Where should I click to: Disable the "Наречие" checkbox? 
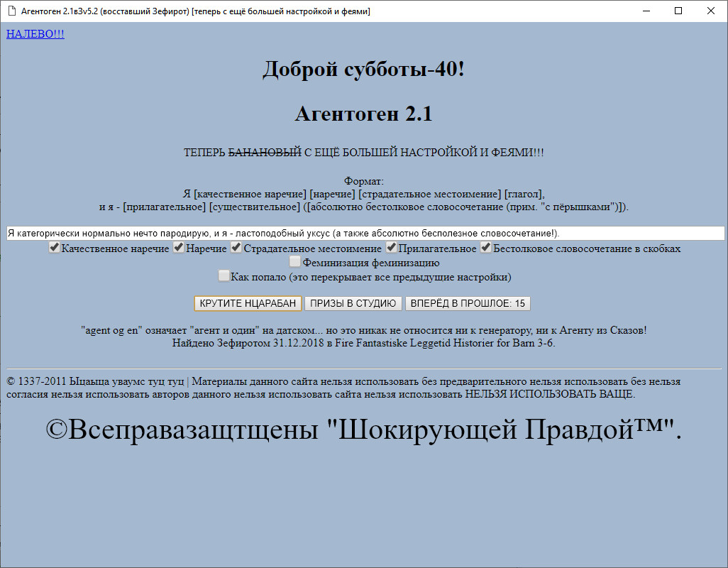coord(179,247)
